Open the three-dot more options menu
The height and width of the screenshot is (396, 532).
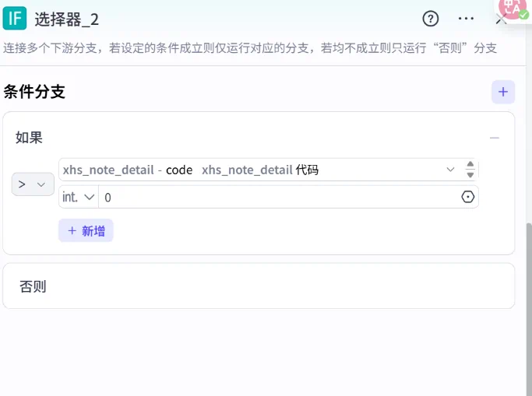(x=466, y=19)
